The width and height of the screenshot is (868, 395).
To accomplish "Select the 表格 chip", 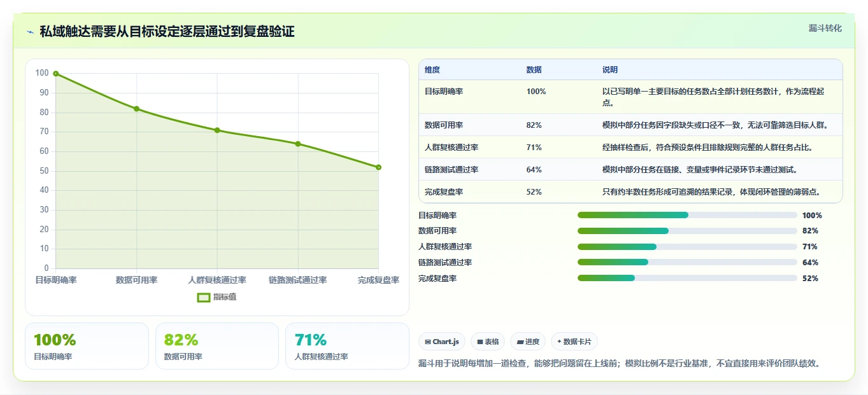I will (488, 342).
